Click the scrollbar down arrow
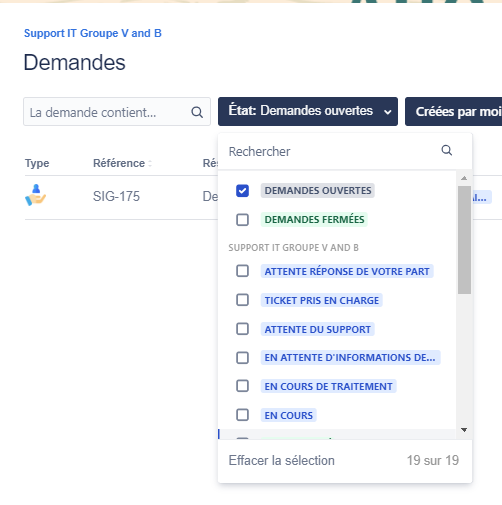This screenshot has width=502, height=505. pos(464,430)
